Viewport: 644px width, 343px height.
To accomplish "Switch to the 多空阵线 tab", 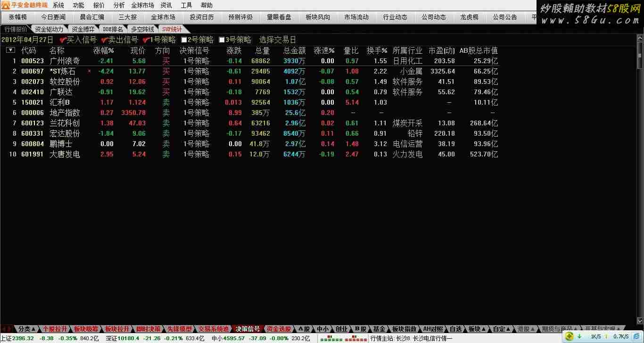I will click(142, 29).
